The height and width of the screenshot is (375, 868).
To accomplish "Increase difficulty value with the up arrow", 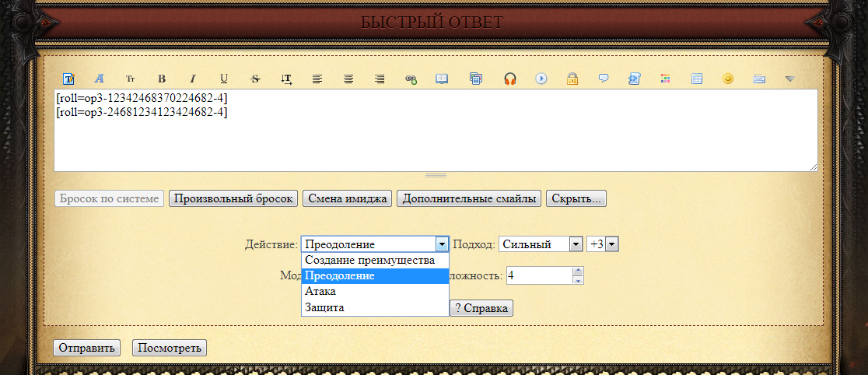I will pyautogui.click(x=577, y=271).
